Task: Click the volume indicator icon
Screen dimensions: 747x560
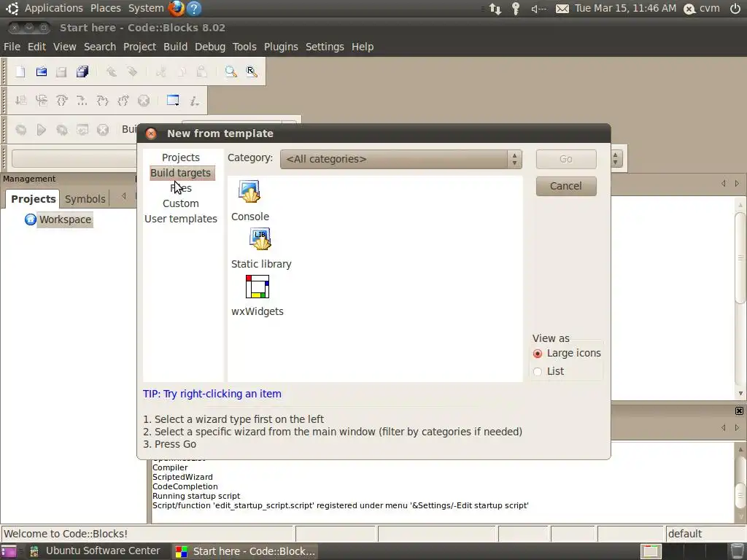Action: [x=538, y=9]
